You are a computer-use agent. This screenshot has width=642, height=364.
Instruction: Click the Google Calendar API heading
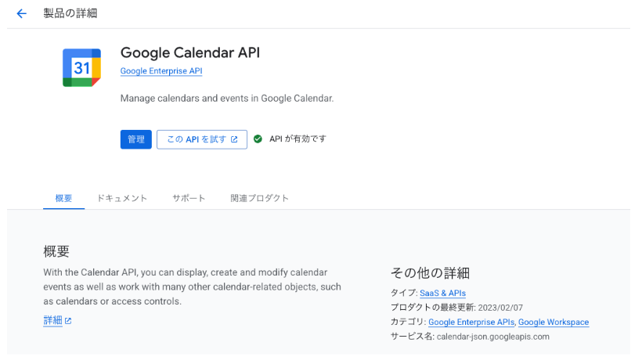coord(189,52)
